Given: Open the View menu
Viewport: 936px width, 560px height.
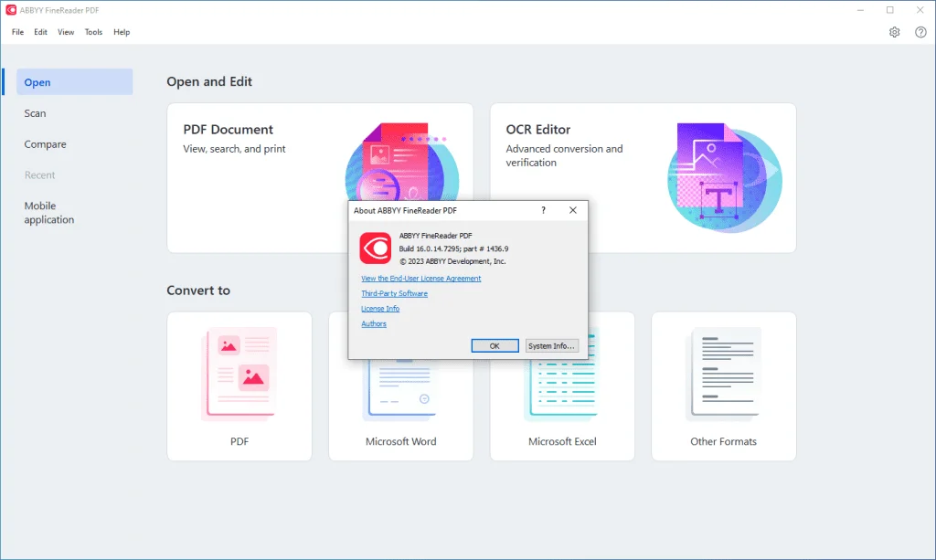Looking at the screenshot, I should pyautogui.click(x=66, y=32).
